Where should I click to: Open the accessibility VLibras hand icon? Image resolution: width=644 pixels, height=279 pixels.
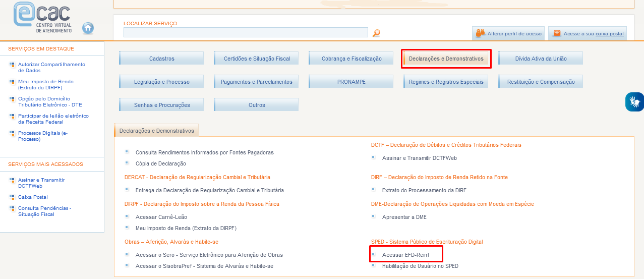pyautogui.click(x=634, y=102)
